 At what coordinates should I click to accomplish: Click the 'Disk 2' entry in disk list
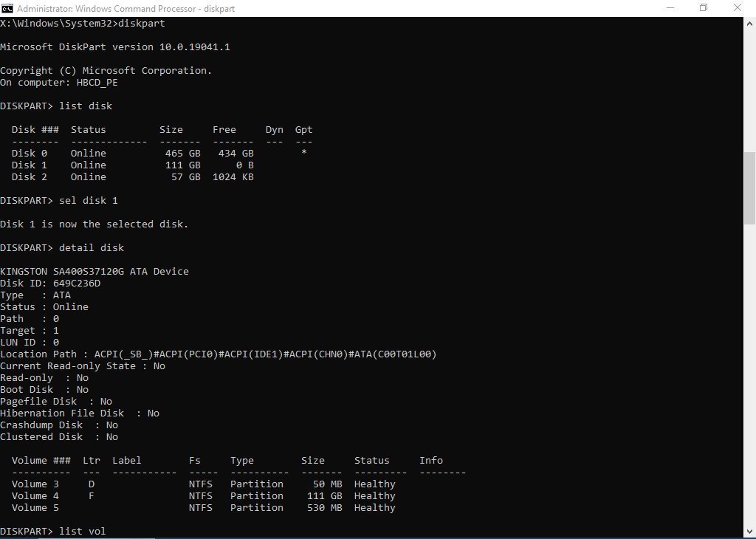tap(29, 177)
